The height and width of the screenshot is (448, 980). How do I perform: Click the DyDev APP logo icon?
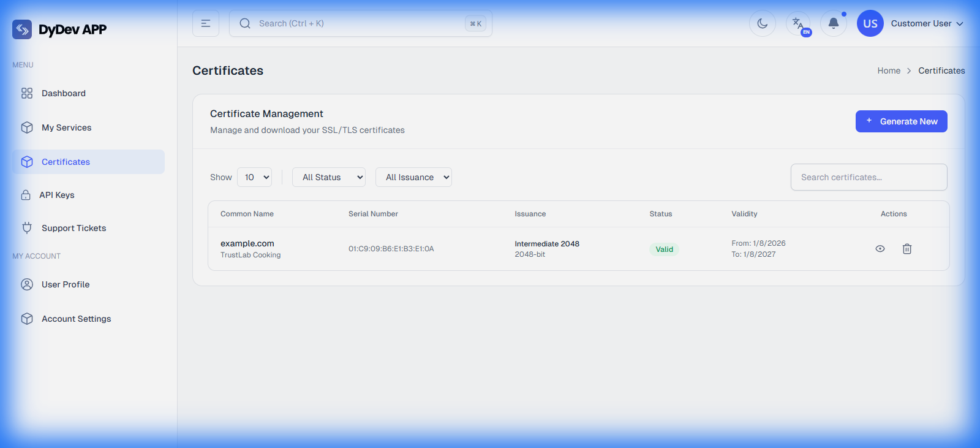pyautogui.click(x=22, y=29)
